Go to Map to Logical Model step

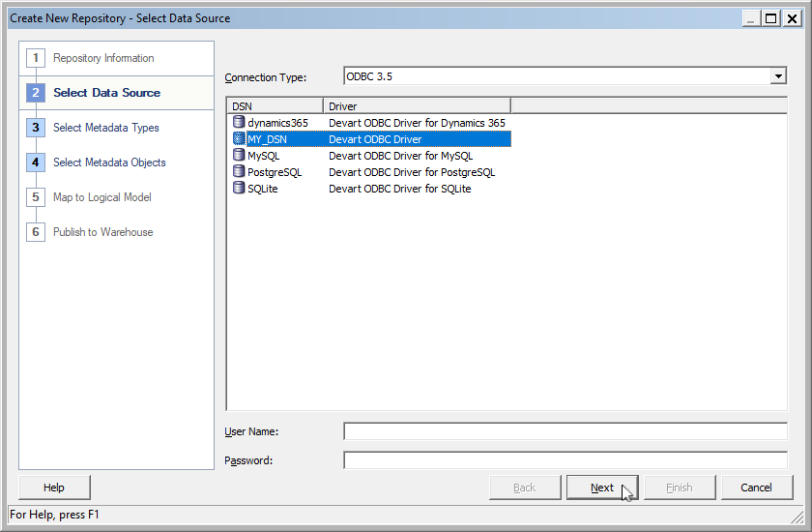click(x=102, y=197)
